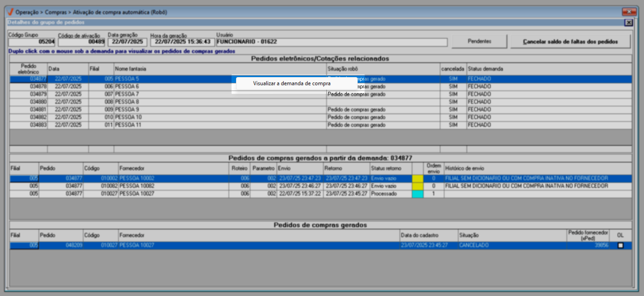Select the CANCELADO purchase order row 048209
Image resolution: width=644 pixels, height=296 pixels.
253,245
